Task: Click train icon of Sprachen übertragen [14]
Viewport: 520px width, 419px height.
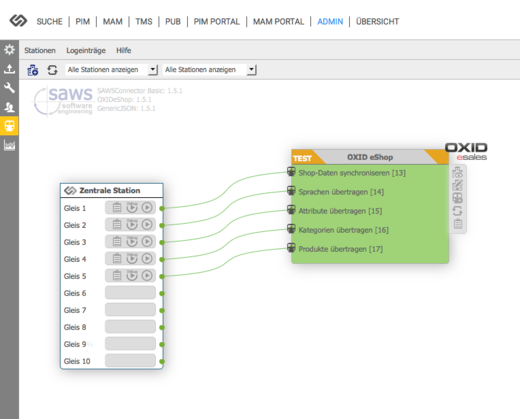Action: click(x=291, y=191)
